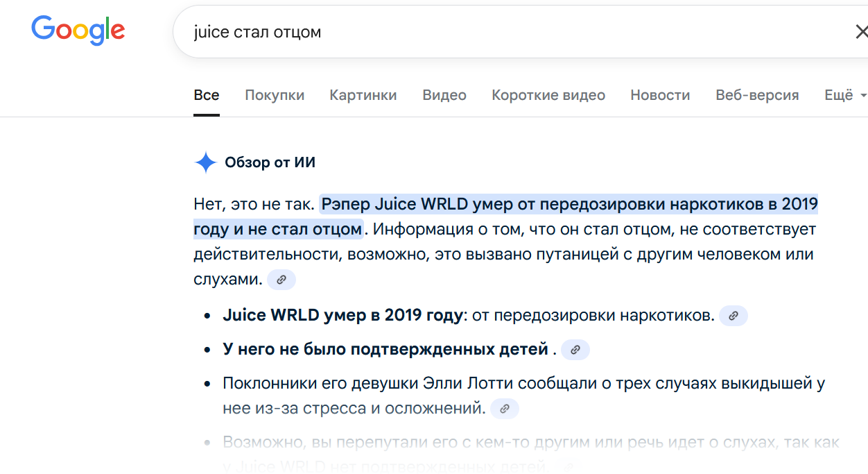The height and width of the screenshot is (474, 868).
Task: Click the 'Обзор от ИИ' heading
Action: coord(270,163)
